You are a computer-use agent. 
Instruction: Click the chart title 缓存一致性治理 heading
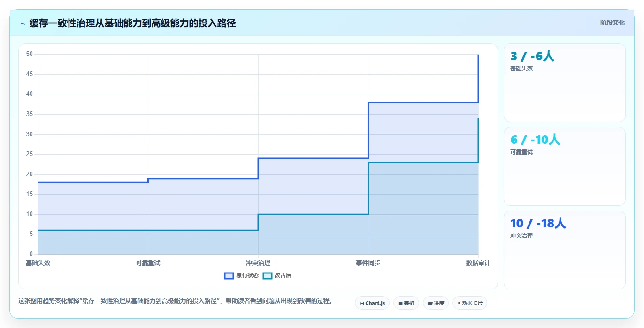pyautogui.click(x=132, y=23)
